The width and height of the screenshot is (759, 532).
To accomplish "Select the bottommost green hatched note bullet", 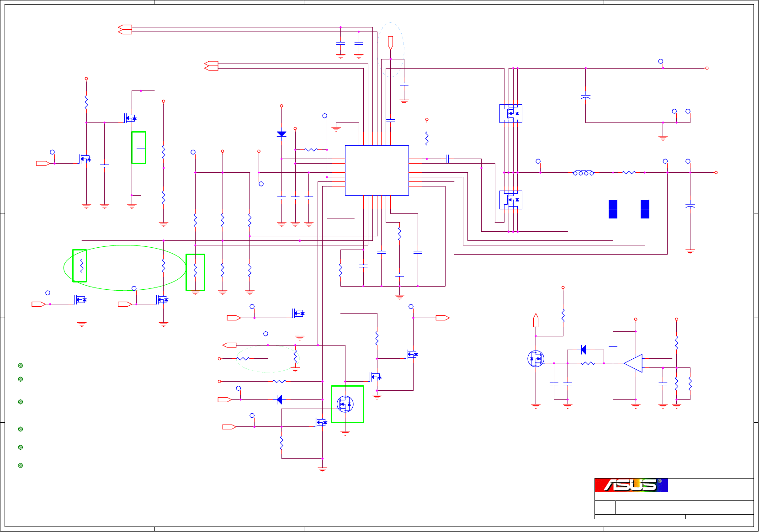I will (x=21, y=466).
